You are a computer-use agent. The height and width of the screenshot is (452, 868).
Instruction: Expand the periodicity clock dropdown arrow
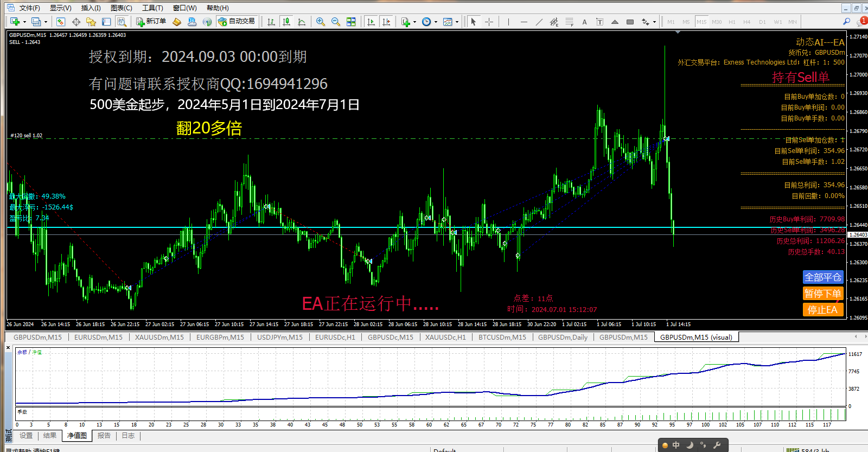pos(436,22)
